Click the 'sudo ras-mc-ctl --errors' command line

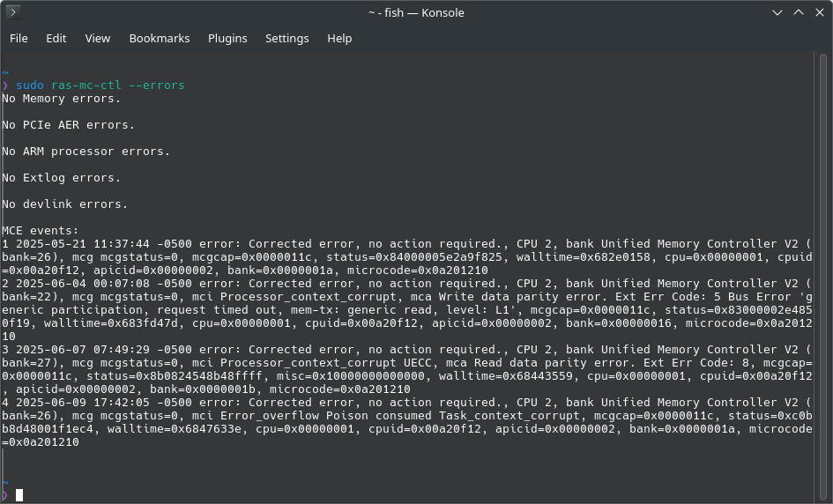coord(100,85)
